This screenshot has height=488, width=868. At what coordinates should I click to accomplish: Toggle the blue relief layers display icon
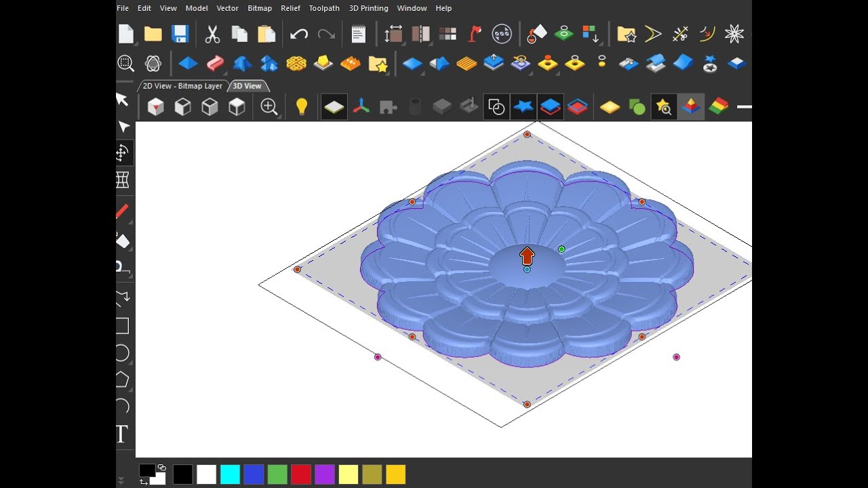click(x=551, y=107)
